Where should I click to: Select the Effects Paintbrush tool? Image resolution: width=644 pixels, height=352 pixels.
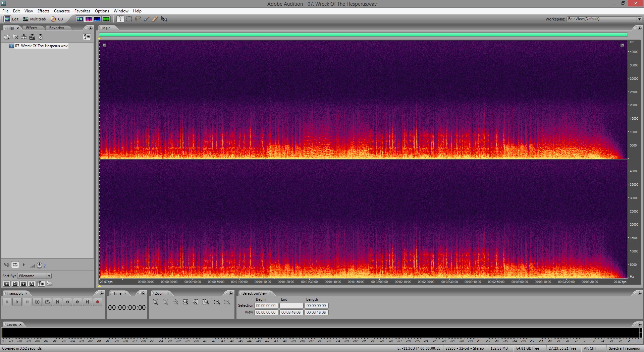coord(146,19)
